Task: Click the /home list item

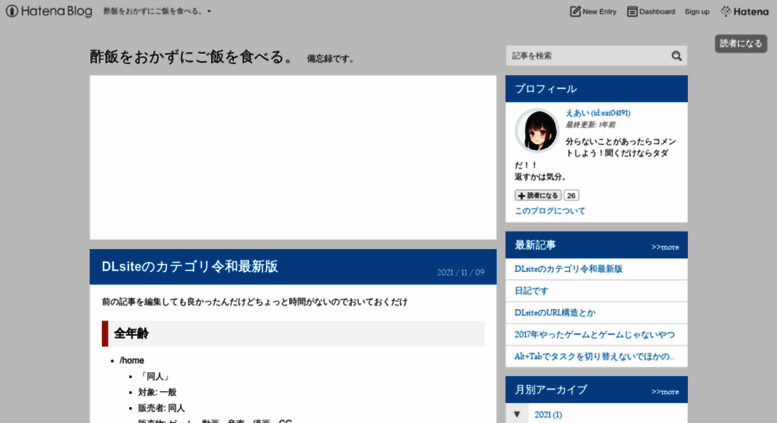Action: pyautogui.click(x=132, y=361)
